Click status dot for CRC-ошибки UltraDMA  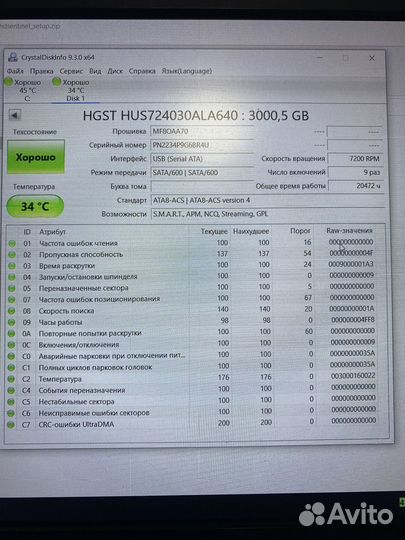coord(11,425)
